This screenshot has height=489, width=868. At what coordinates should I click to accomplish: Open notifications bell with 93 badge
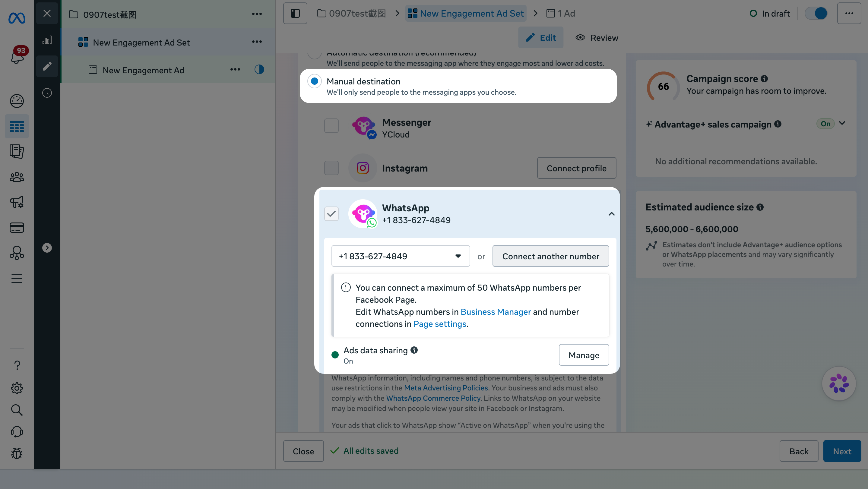[17, 55]
